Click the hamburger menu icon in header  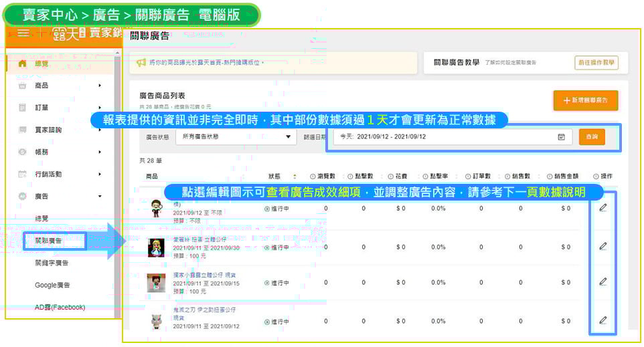[23, 33]
